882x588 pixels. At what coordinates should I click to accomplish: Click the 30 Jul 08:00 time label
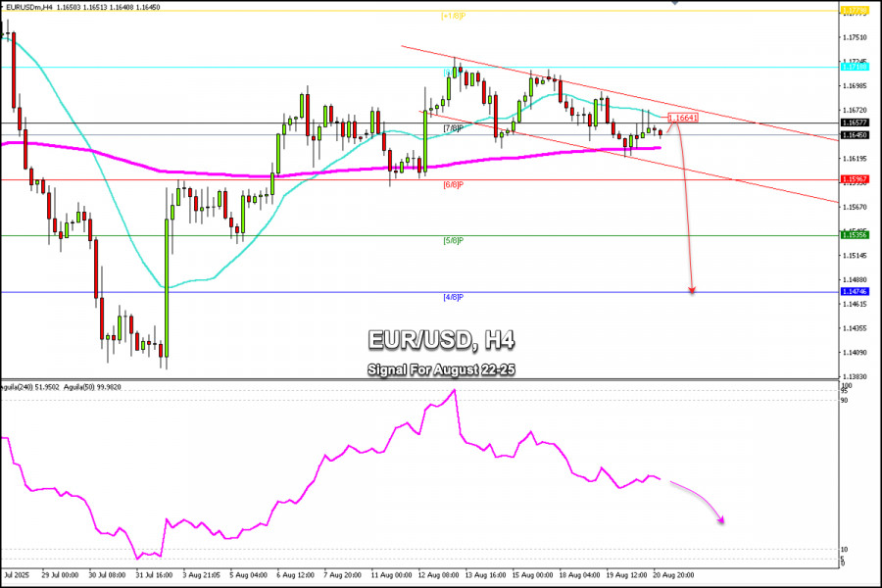point(107,575)
